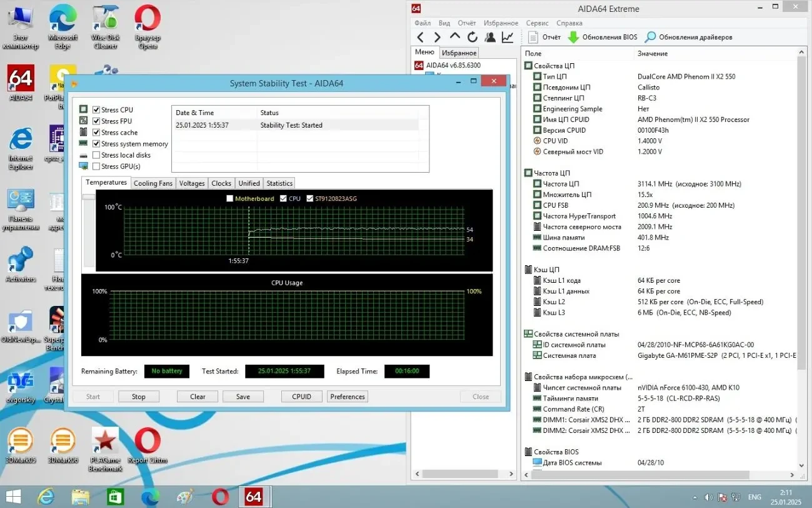Image resolution: width=812 pixels, height=508 pixels.
Task: Click the green Обновления BIOS arrow icon
Action: 574,36
